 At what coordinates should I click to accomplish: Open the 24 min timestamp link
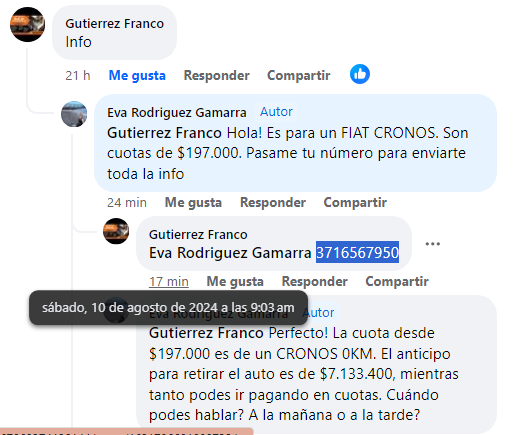(x=127, y=202)
